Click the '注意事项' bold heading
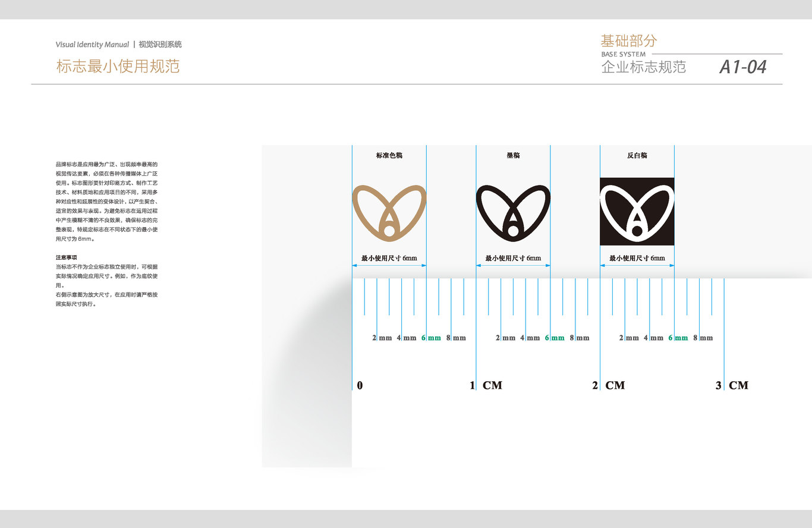Image resolution: width=812 pixels, height=528 pixels. 66,257
